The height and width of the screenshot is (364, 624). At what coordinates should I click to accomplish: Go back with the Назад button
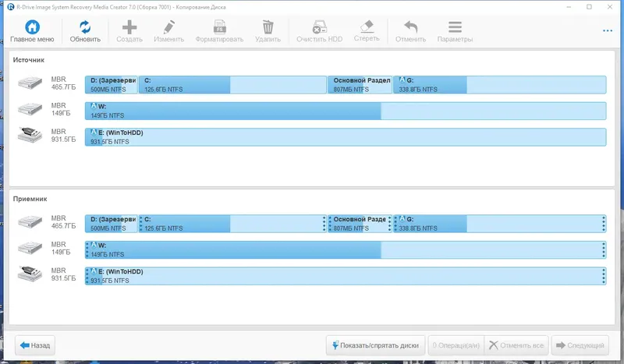[35, 345]
